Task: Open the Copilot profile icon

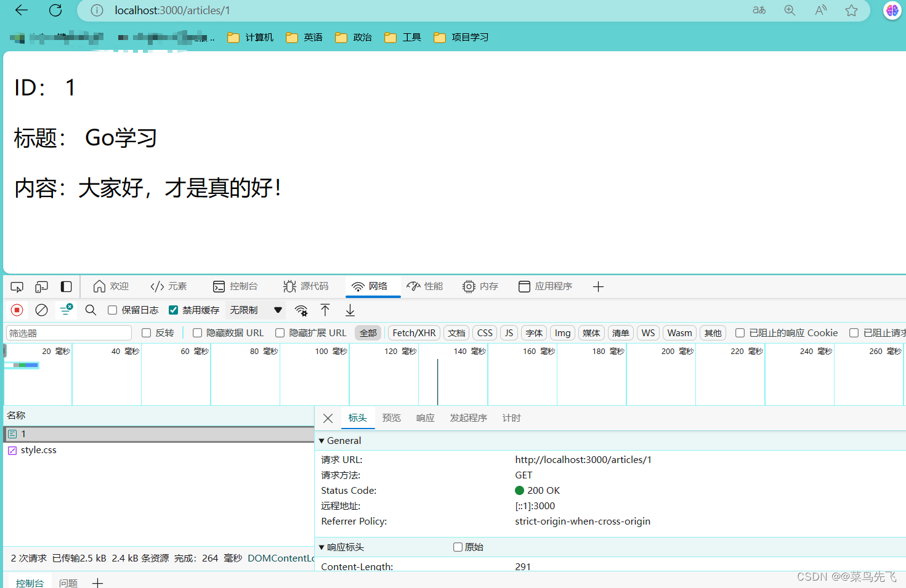Action: coord(892,10)
